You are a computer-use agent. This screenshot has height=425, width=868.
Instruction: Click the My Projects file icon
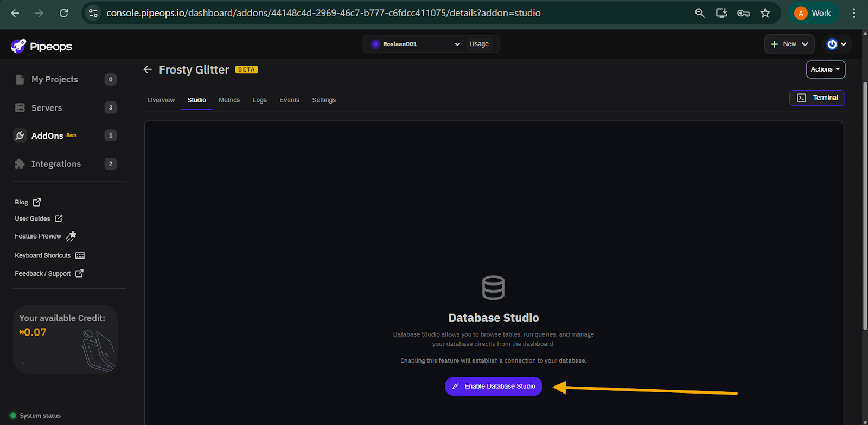[x=20, y=79]
